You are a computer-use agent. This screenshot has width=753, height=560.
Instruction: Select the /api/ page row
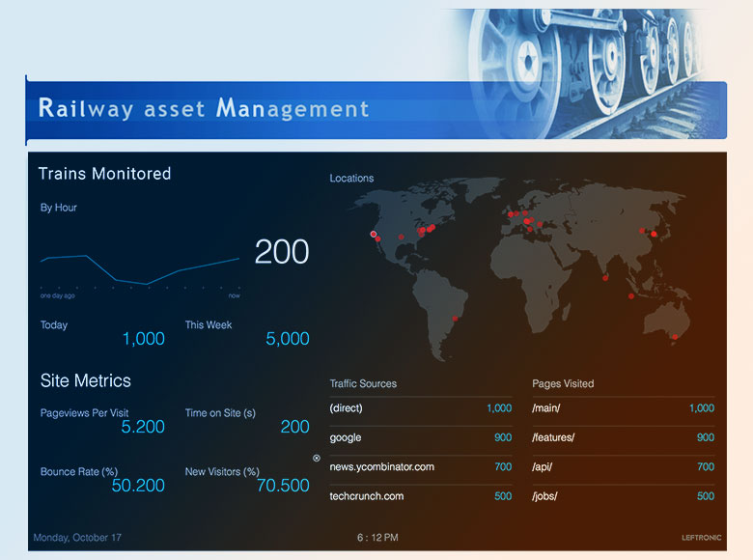point(624,466)
